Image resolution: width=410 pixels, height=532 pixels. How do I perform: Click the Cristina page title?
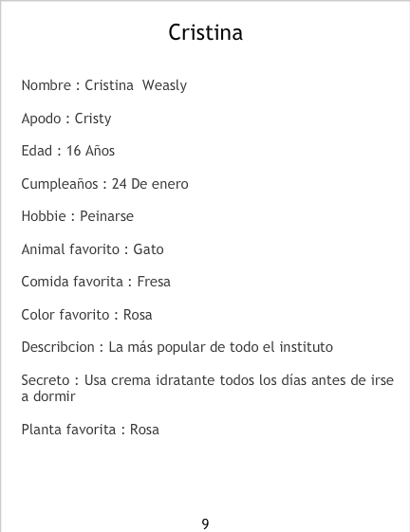(206, 32)
